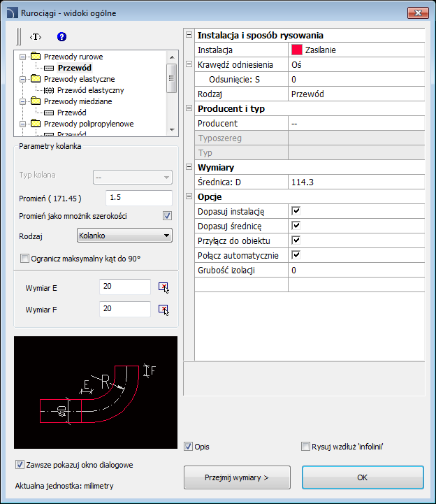Screen dimensions: 436x504
Task: Confirm the dialog with OK
Action: 363,477
